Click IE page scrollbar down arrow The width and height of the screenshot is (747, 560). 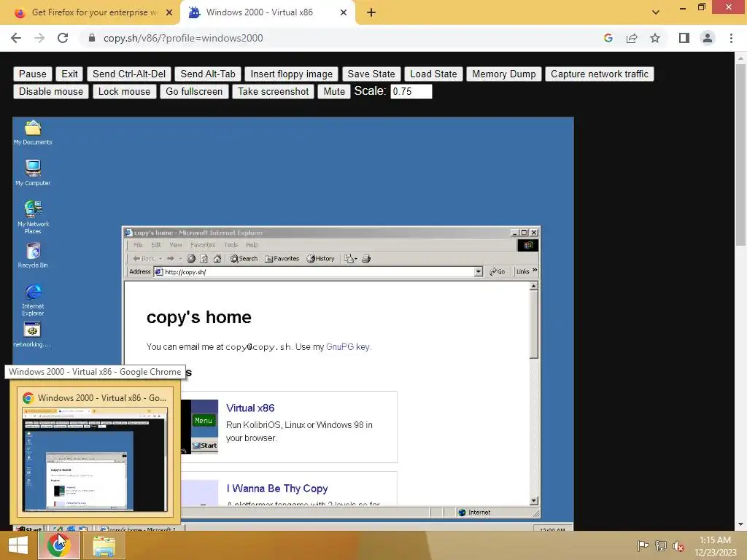534,500
